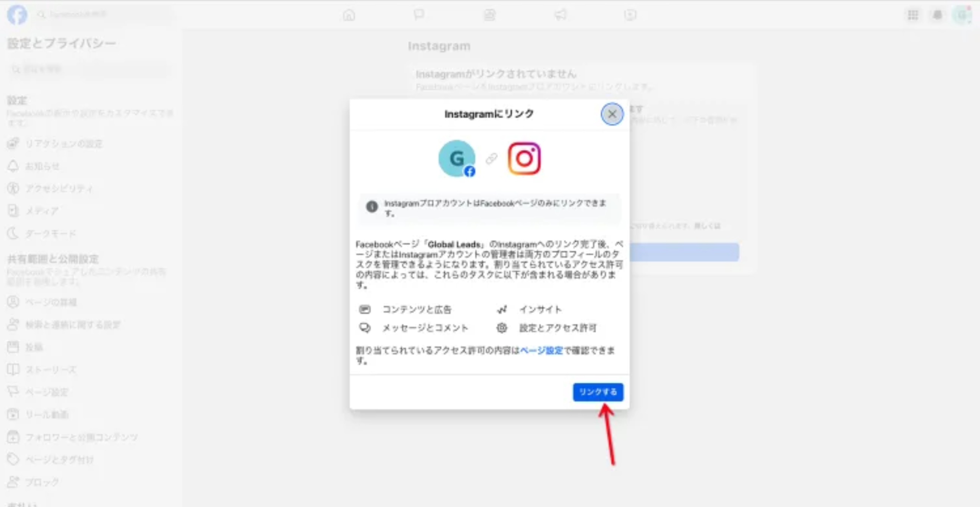Open the account profile avatar at top right
The height and width of the screenshot is (507, 980).
click(x=962, y=15)
